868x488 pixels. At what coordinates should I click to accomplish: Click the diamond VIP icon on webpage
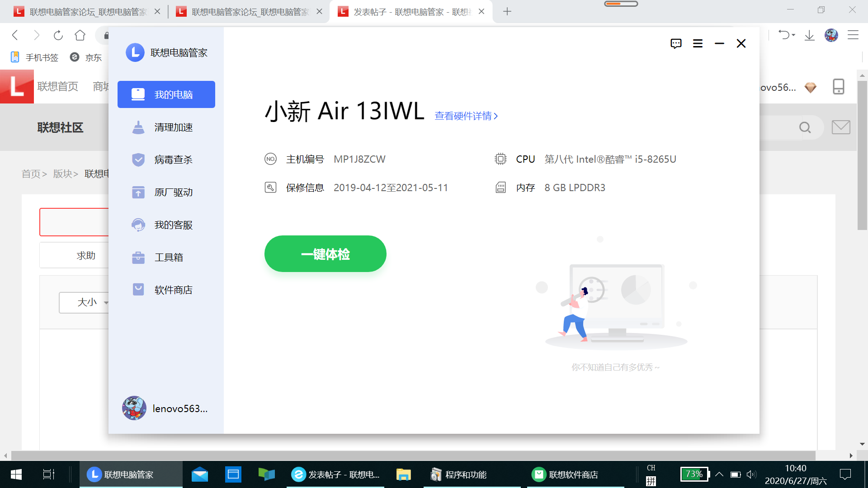click(811, 87)
